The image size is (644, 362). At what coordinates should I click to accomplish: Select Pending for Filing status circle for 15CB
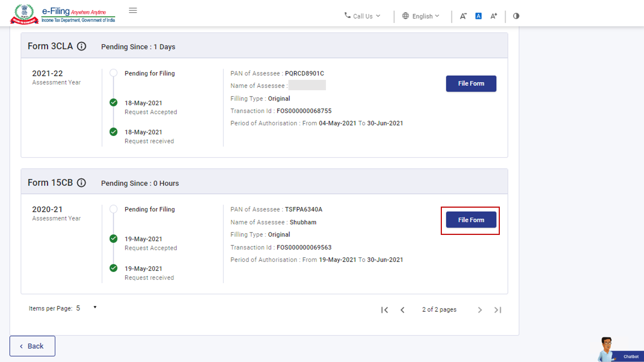113,209
